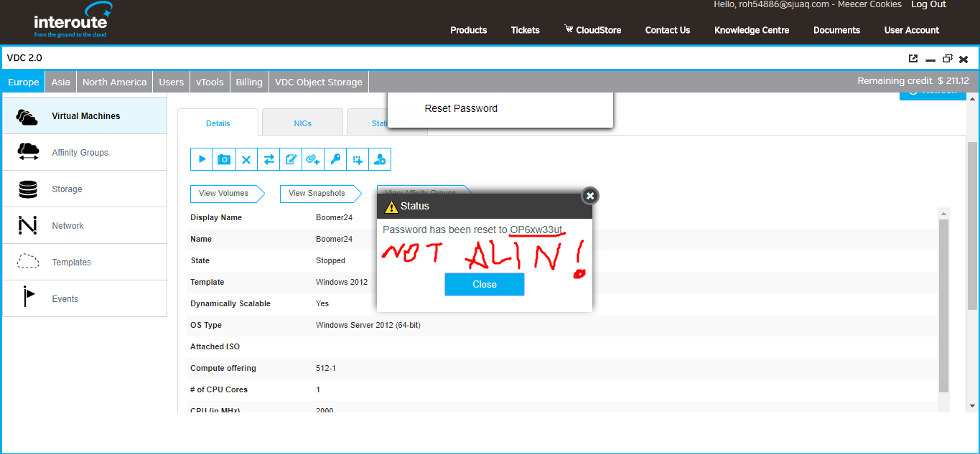Click the Display Name value Boomer24
Viewport: 980px width, 454px height.
pos(334,217)
